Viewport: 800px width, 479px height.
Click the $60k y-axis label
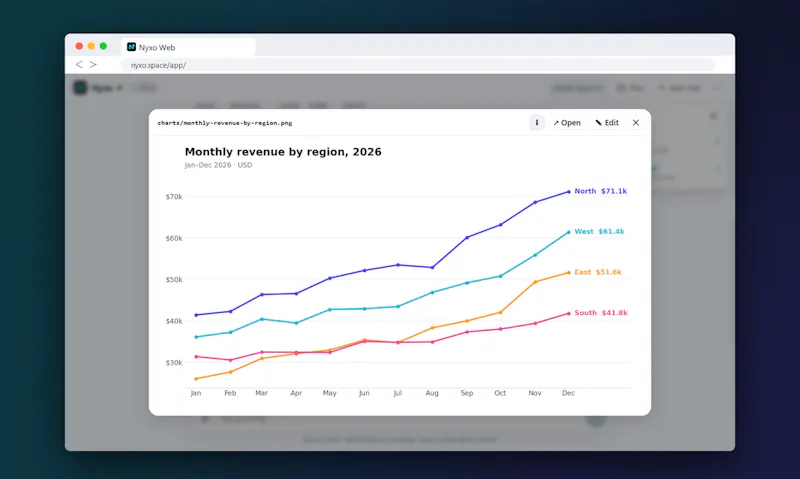174,238
